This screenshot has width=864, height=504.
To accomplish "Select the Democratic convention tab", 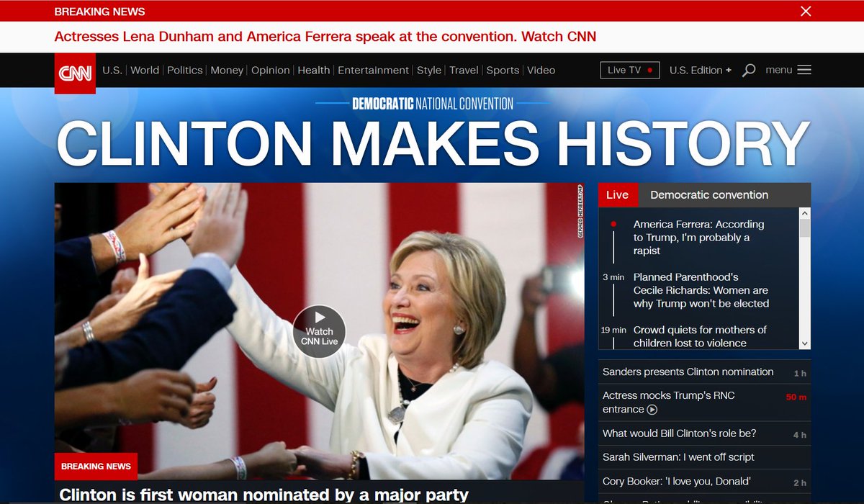I will tap(709, 195).
